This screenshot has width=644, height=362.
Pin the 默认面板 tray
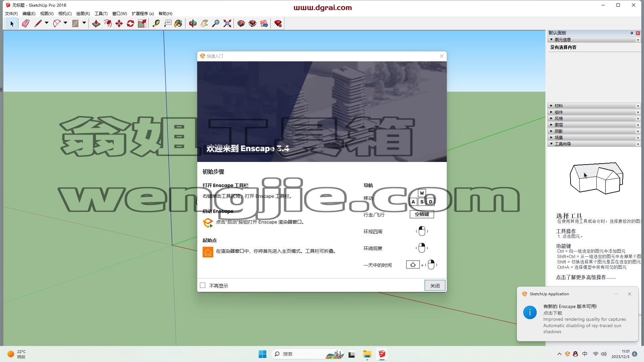tap(632, 33)
